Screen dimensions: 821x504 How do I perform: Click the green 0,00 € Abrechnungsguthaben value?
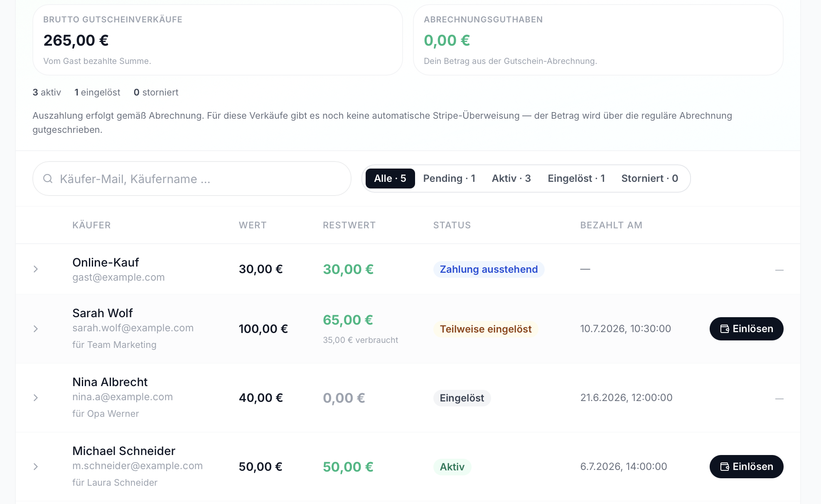447,40
